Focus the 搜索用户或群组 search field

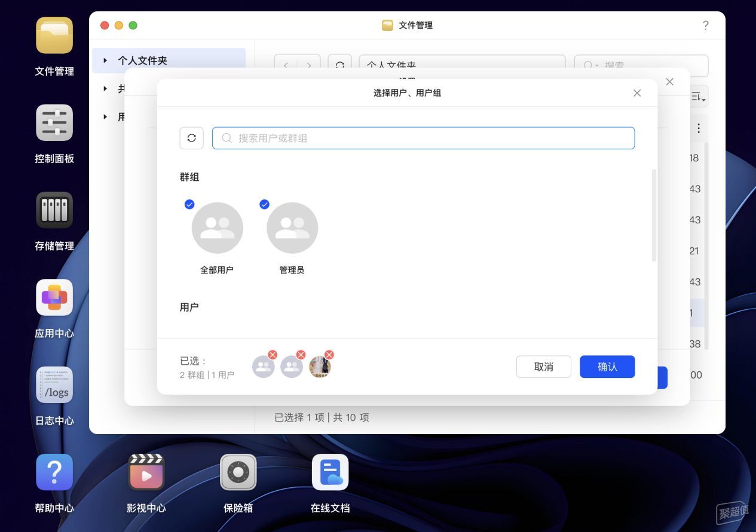click(423, 138)
